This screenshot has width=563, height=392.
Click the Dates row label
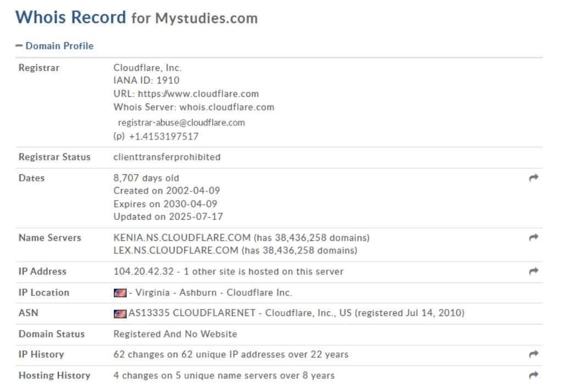[x=31, y=178]
